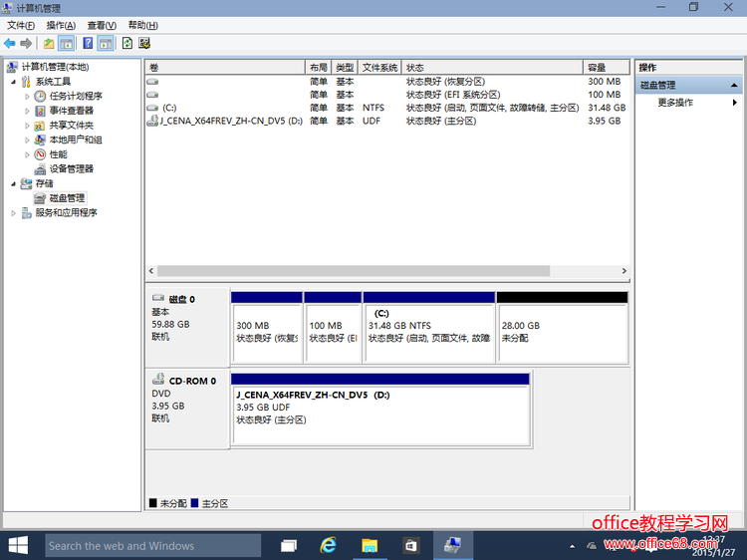Click the Back arrow toolbar icon
The width and height of the screenshot is (747, 560).
10,44
